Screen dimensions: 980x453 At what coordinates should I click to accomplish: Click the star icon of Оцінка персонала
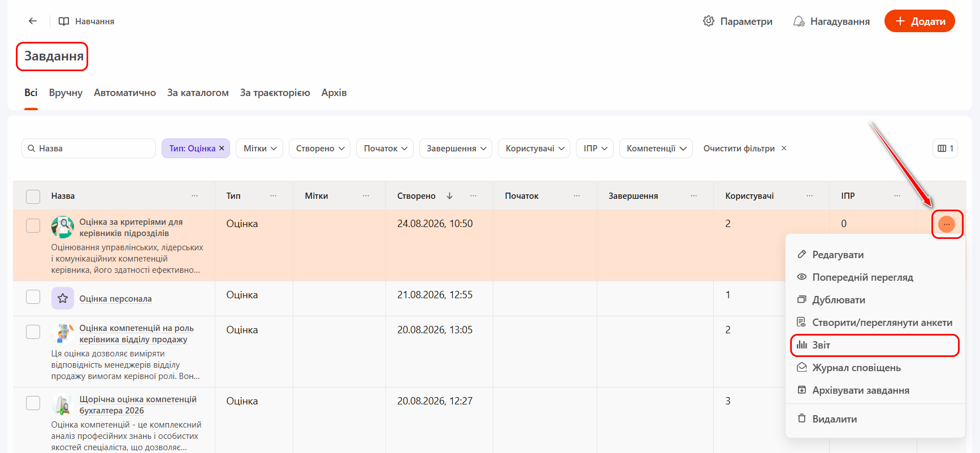(x=63, y=298)
